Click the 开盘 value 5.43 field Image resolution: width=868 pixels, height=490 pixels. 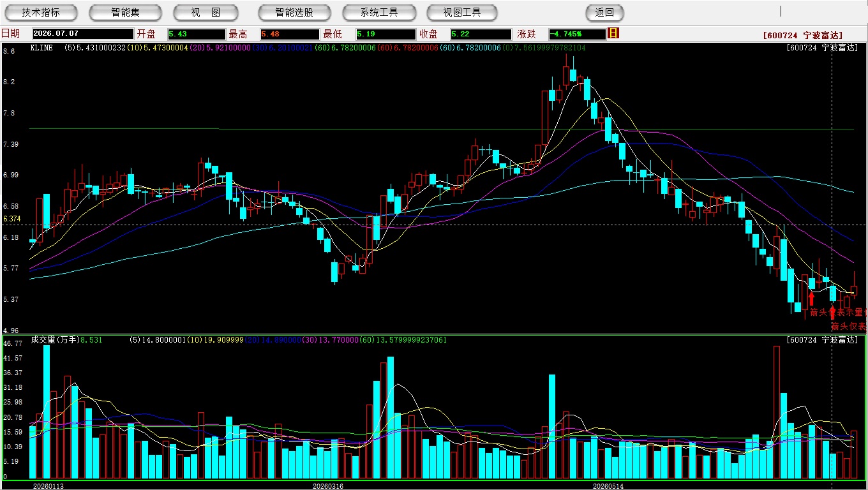(x=197, y=34)
